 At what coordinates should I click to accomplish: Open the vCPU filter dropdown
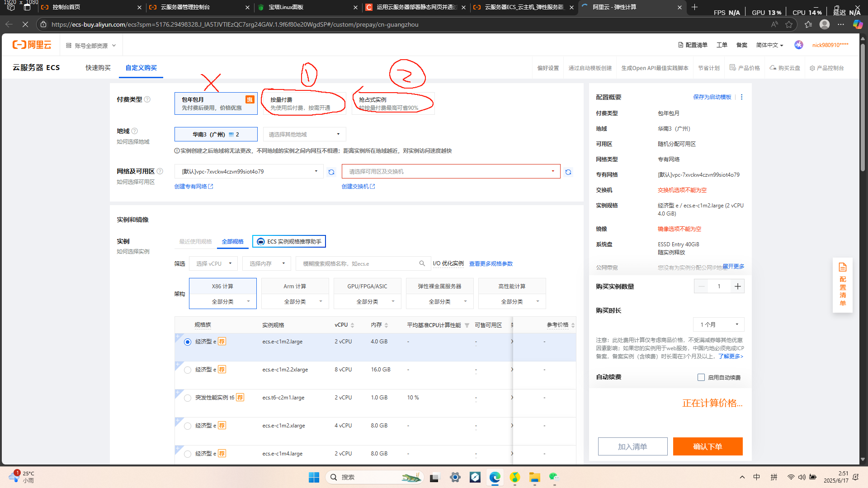click(x=213, y=263)
